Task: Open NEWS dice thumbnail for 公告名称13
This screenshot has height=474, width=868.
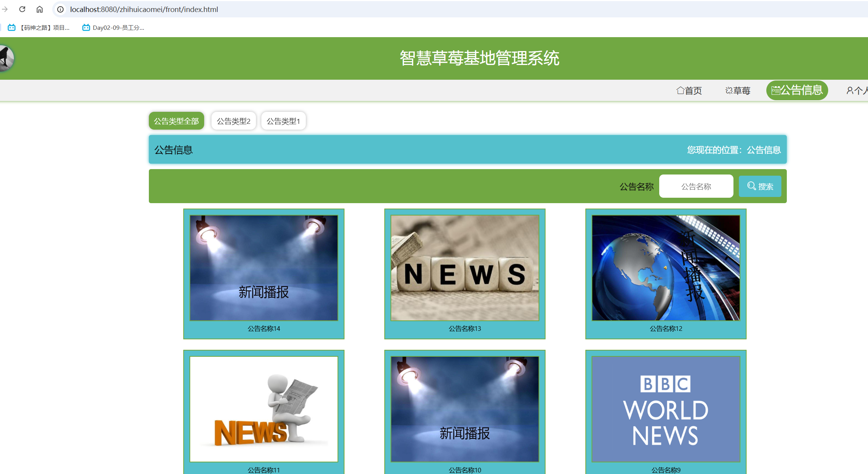Action: click(x=465, y=268)
